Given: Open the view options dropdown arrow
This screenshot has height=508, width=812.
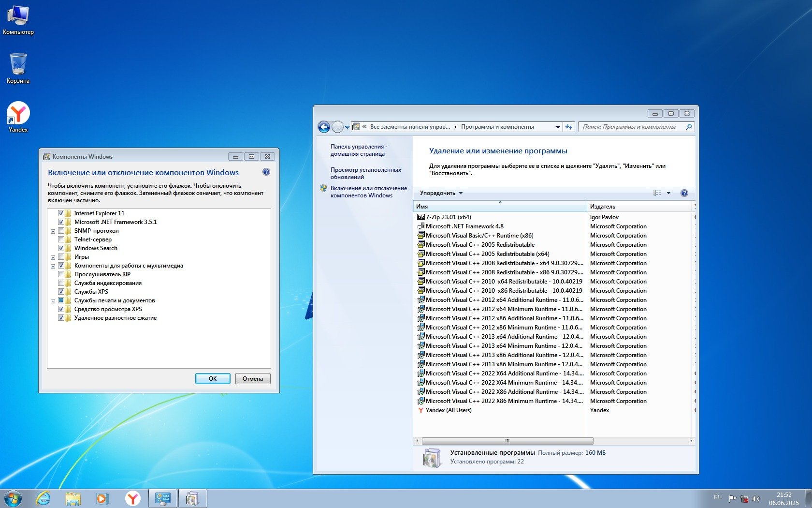Looking at the screenshot, I should pos(668,193).
